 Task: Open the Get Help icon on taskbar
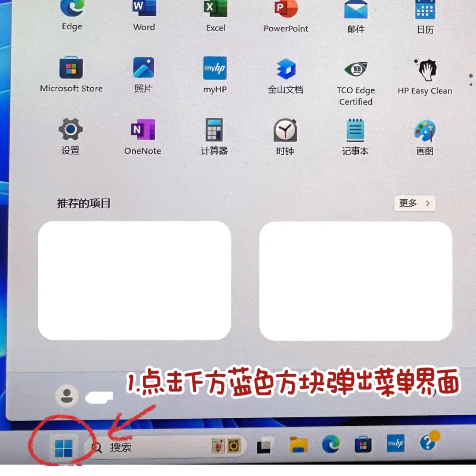429,442
